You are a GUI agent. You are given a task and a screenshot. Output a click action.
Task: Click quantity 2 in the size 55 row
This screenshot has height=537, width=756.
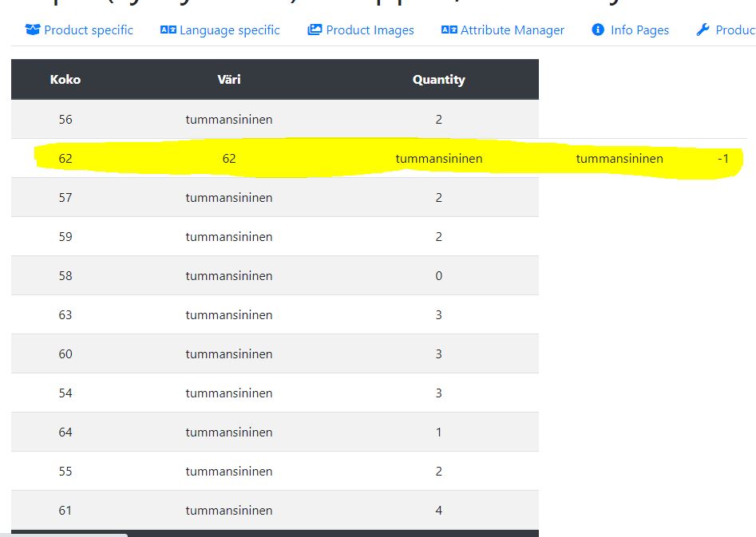(439, 471)
